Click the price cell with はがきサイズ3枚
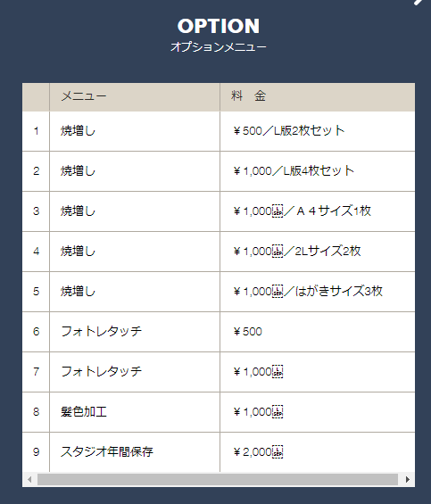This screenshot has width=431, height=504. pos(317,292)
